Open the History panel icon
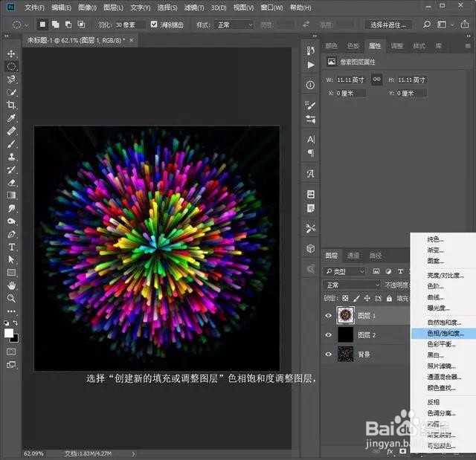 click(310, 51)
